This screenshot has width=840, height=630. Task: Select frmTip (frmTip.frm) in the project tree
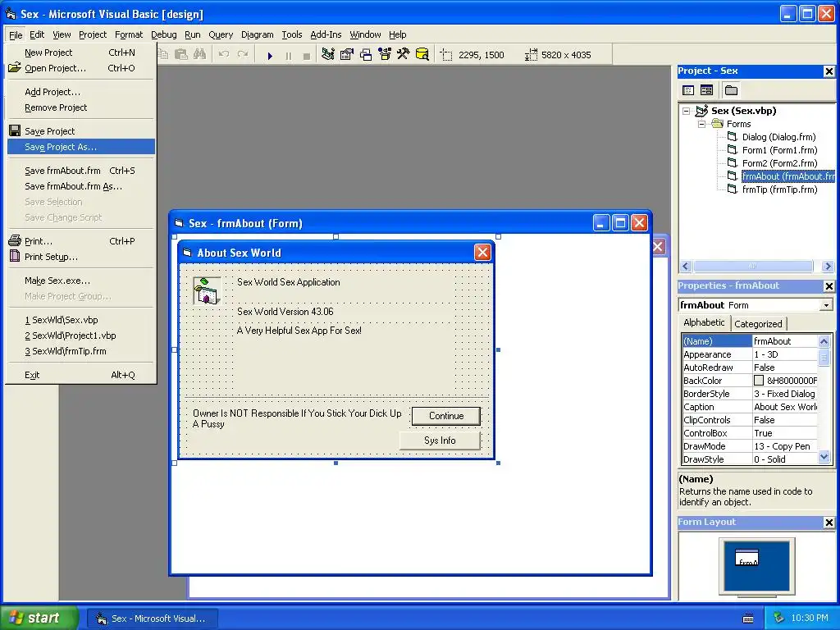point(779,189)
